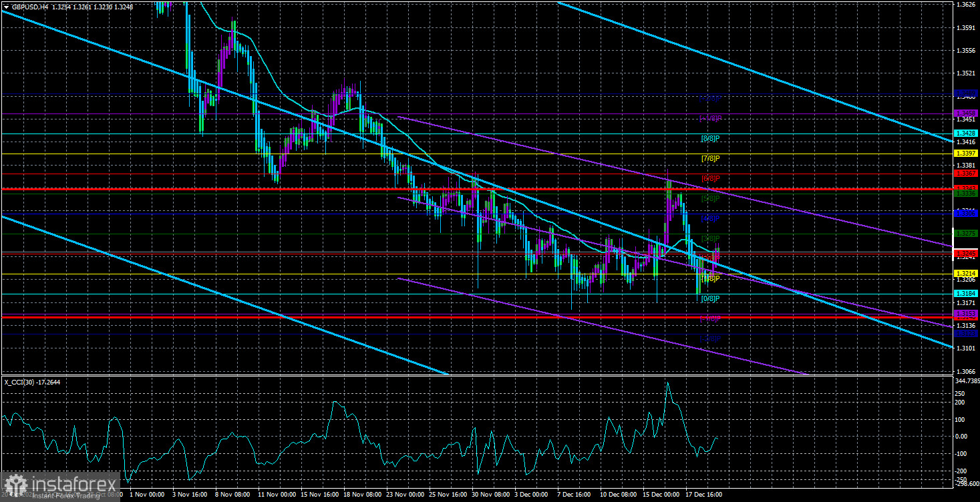This screenshot has height=502, width=980.
Task: Select the yellow 1.3214 price tag
Action: pyautogui.click(x=966, y=274)
